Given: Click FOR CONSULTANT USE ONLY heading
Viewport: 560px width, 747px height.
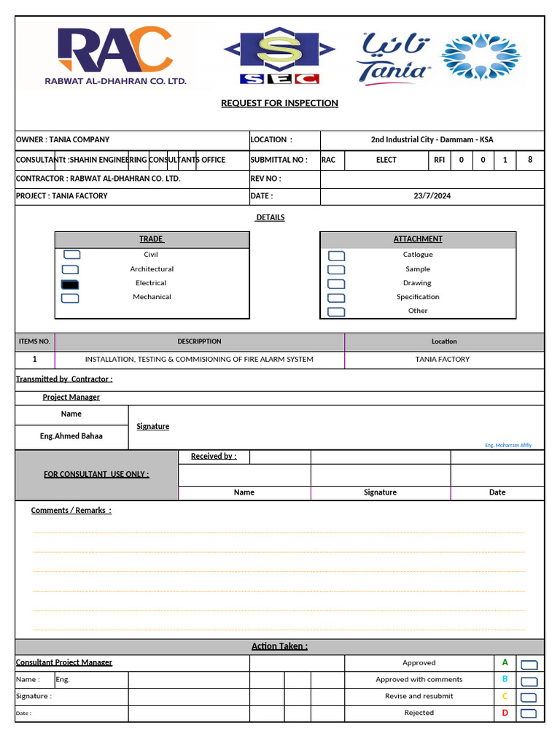Looking at the screenshot, I should pos(97,475).
